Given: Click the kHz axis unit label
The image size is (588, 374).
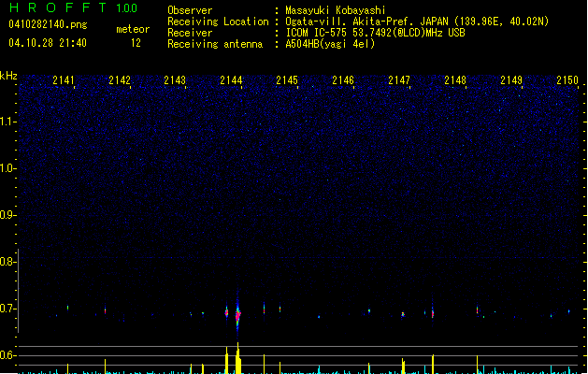Looking at the screenshot, I should [x=8, y=76].
